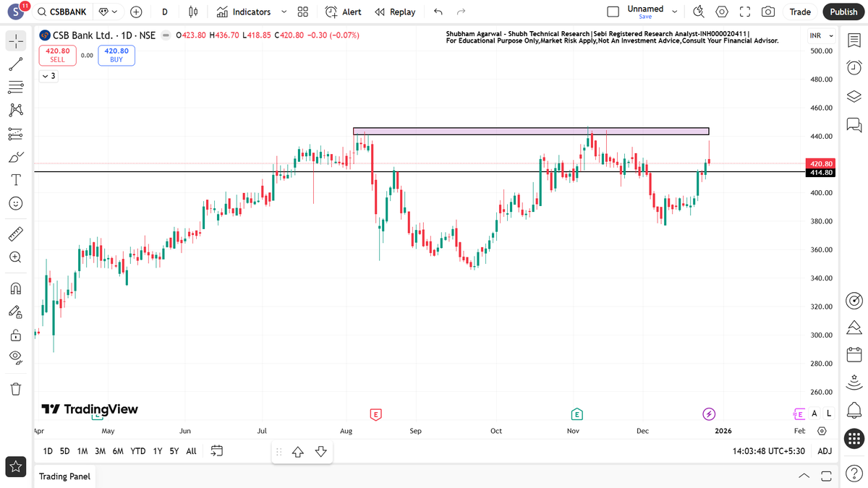Open the go to date calendar
This screenshot has width=868, height=488.
click(216, 451)
